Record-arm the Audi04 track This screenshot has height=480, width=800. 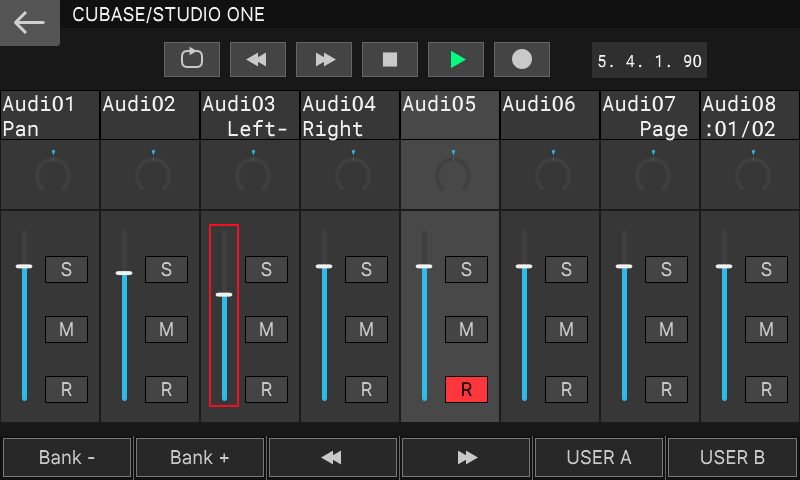[x=366, y=390]
